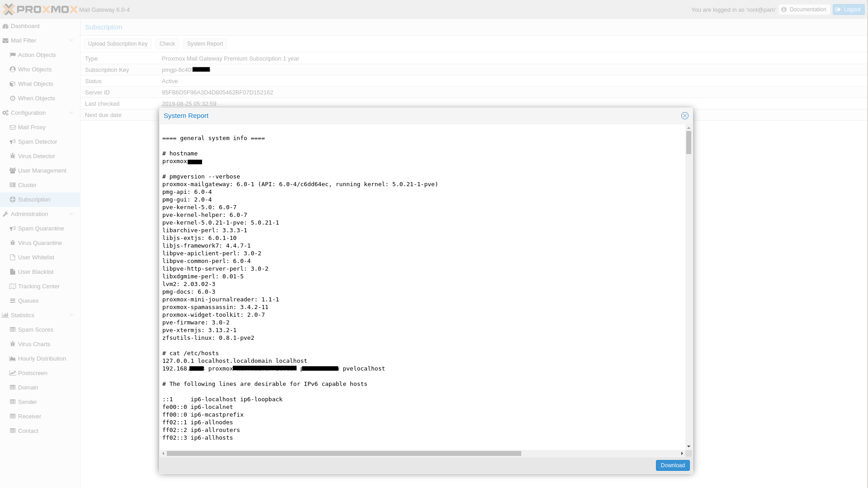
Task: Open Spam Quarantine menu item
Action: pos(41,229)
